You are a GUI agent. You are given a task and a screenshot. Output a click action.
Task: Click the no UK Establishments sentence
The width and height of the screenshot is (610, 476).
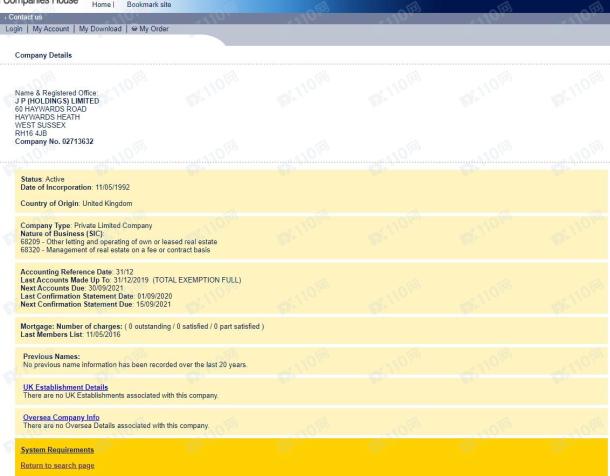coord(121,396)
